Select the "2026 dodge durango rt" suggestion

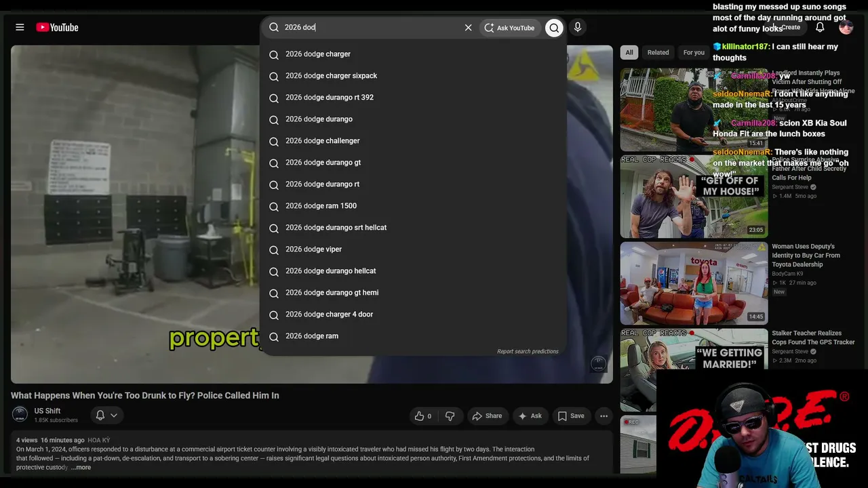point(413,184)
